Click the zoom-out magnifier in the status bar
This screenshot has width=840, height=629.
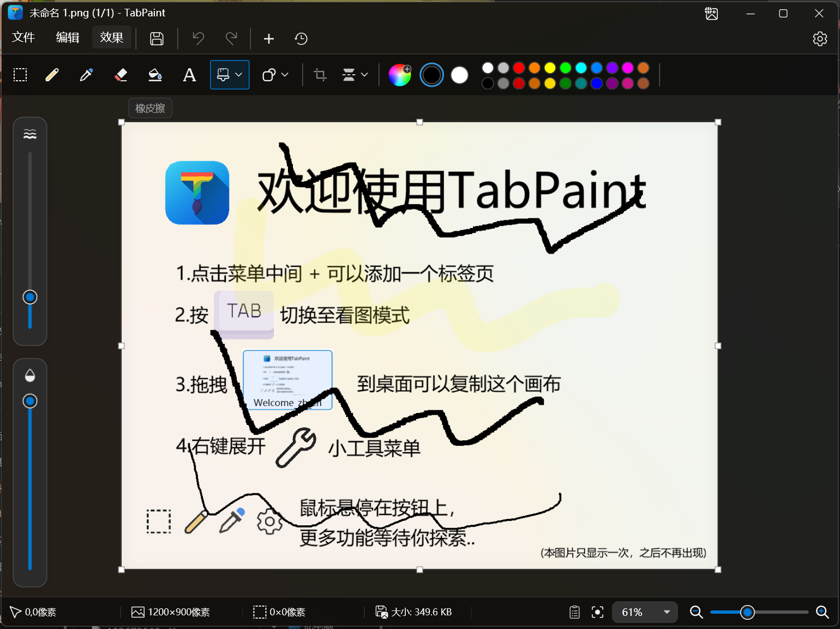pyautogui.click(x=696, y=612)
